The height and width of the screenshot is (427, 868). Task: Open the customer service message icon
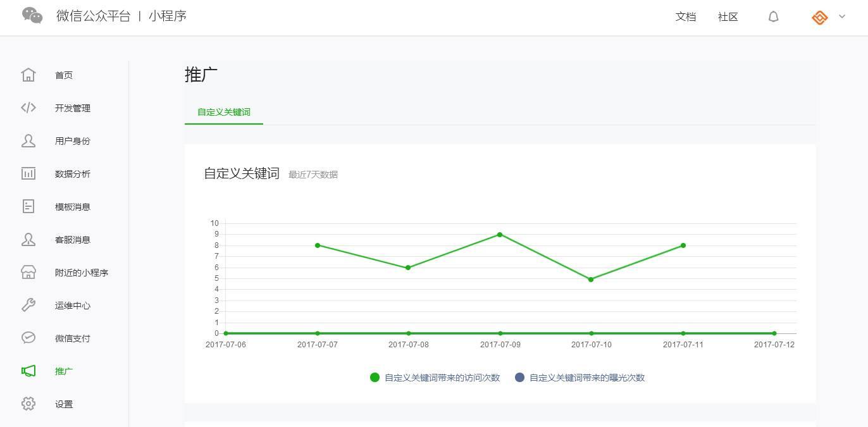[x=28, y=240]
